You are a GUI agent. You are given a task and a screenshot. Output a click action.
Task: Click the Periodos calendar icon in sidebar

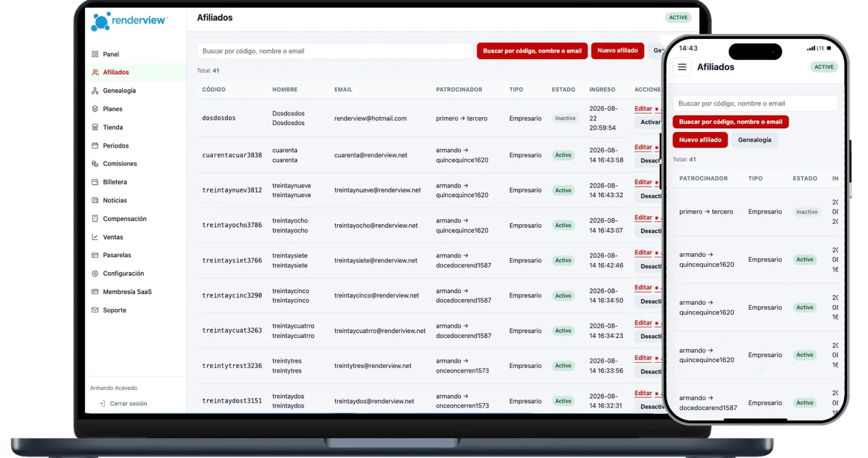coord(95,145)
